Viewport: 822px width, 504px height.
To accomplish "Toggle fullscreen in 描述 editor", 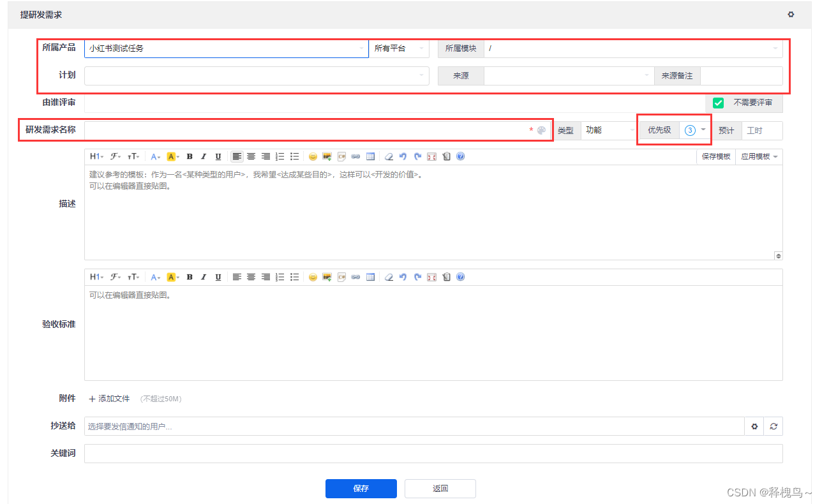I will [x=432, y=156].
